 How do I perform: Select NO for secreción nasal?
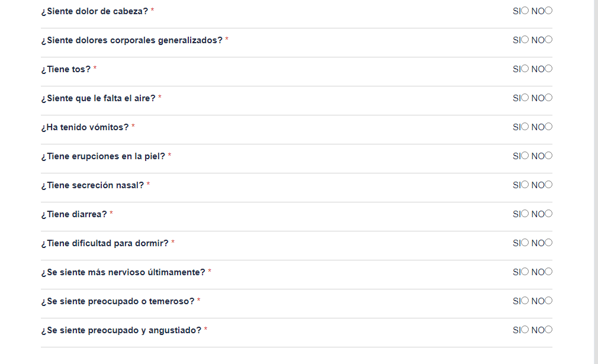click(x=549, y=185)
